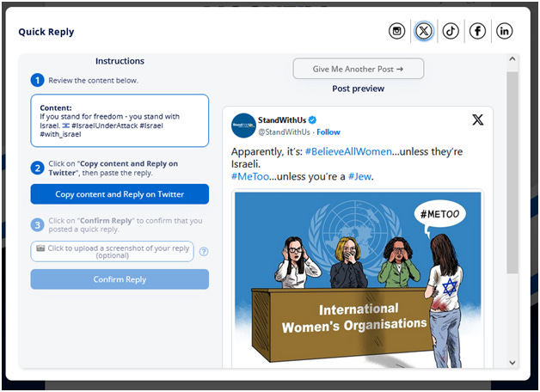Open the #Jew hashtag link
Image resolution: width=540 pixels, height=392 pixels.
point(359,176)
